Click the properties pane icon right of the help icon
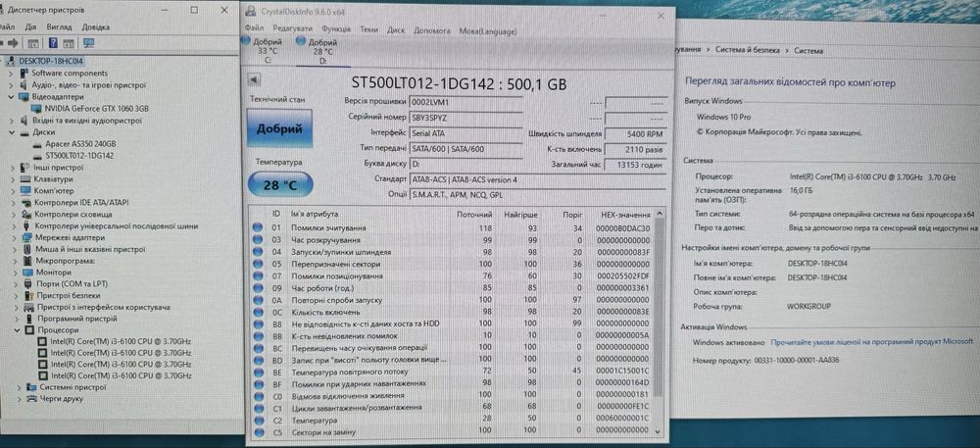980x448 pixels. [x=69, y=43]
